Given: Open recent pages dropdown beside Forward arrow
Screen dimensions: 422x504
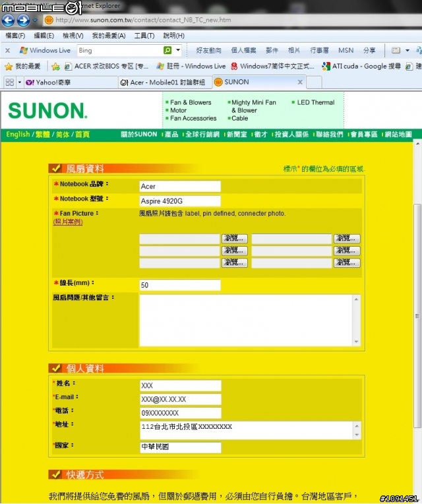Looking at the screenshot, I should click(x=35, y=20).
